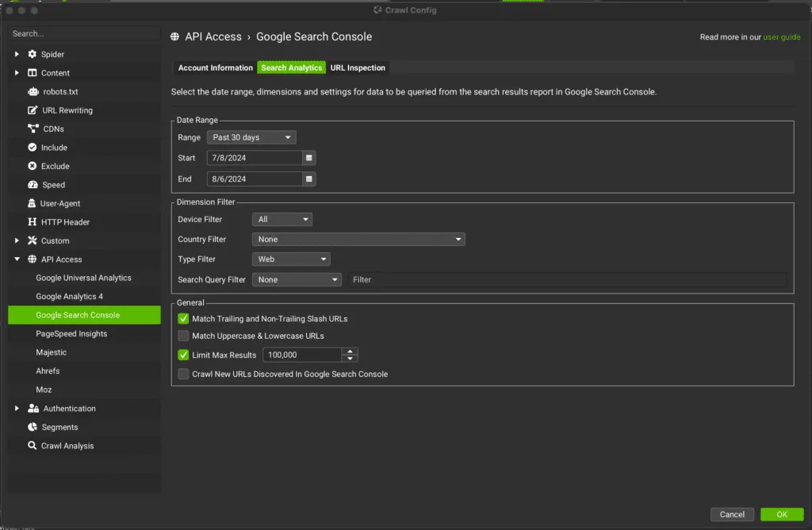This screenshot has width=812, height=530.
Task: Click the Search Query Filter text field
Action: [567, 280]
